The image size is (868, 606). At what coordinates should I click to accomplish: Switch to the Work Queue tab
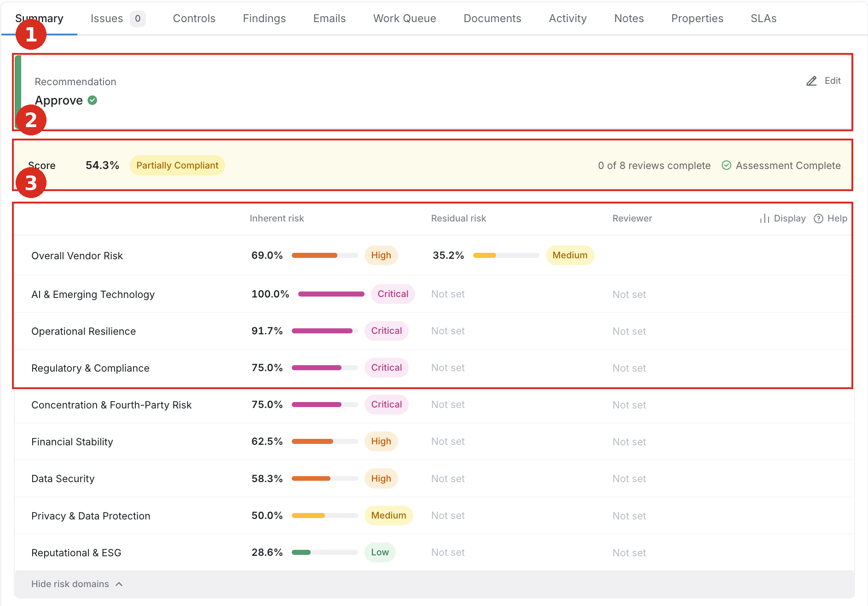tap(405, 18)
